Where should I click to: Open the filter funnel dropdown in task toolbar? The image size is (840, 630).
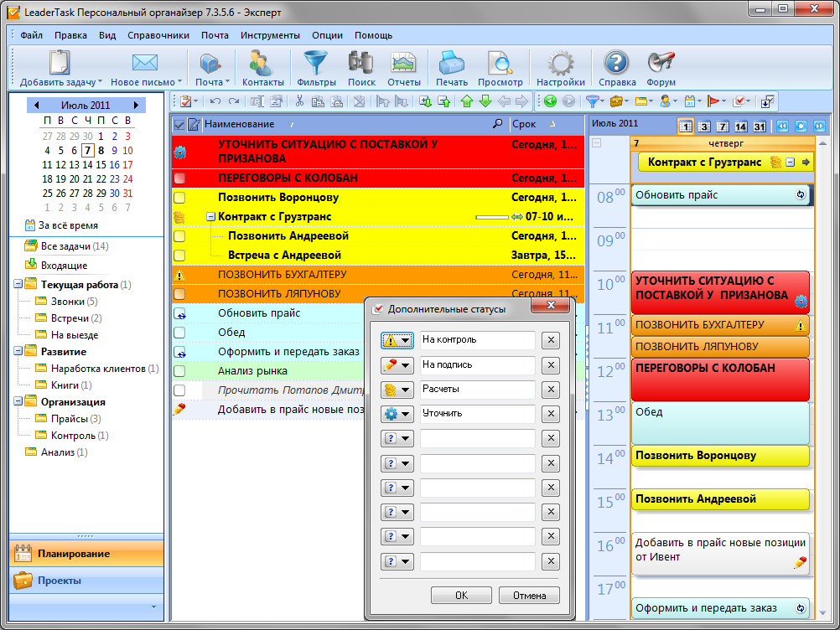pyautogui.click(x=594, y=101)
